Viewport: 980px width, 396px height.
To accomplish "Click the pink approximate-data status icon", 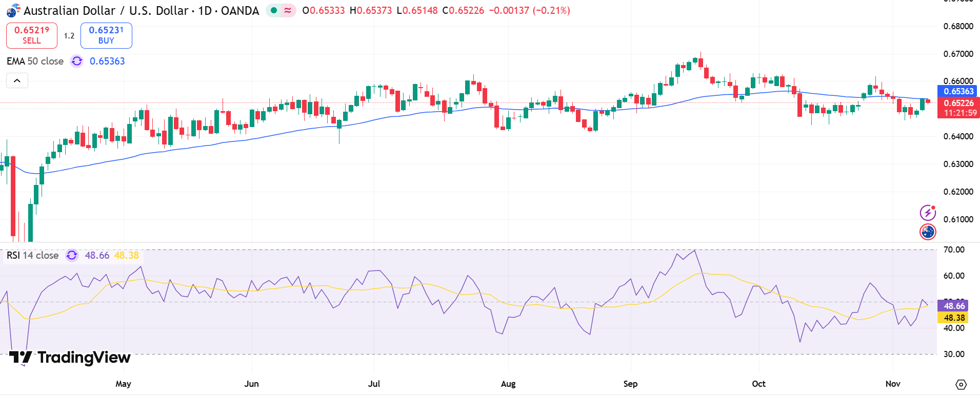I will pyautogui.click(x=288, y=10).
